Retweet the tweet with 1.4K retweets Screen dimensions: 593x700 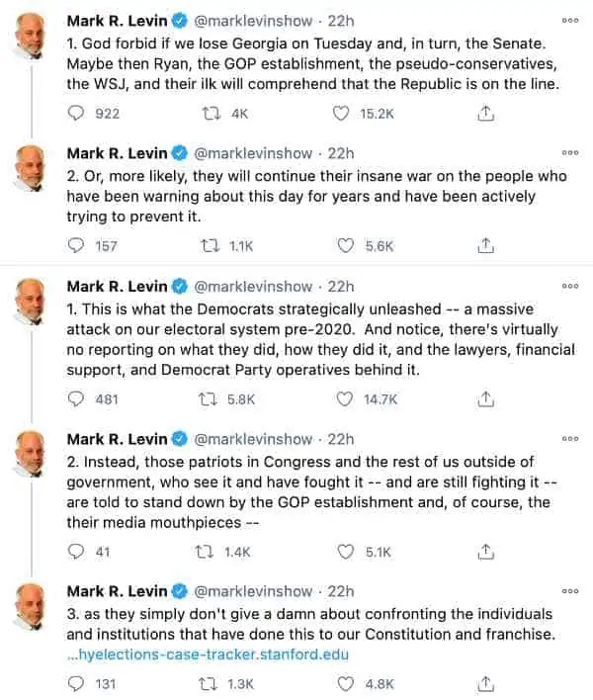tap(205, 553)
